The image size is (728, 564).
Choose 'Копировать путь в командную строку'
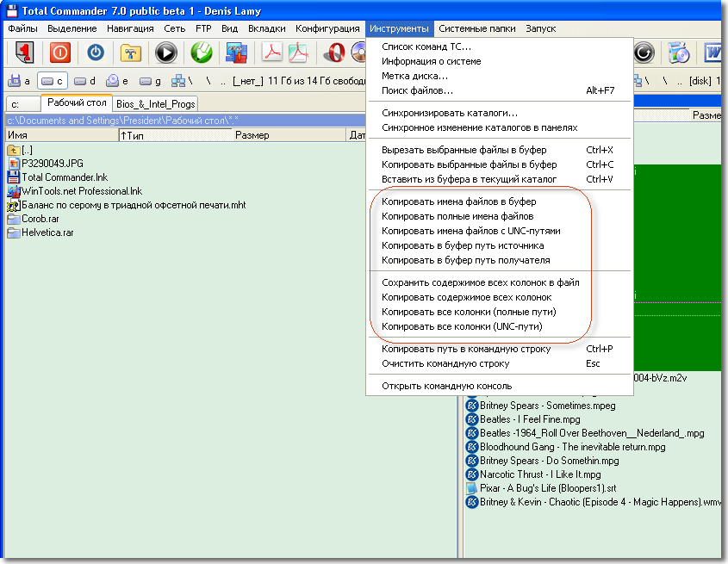click(500, 349)
